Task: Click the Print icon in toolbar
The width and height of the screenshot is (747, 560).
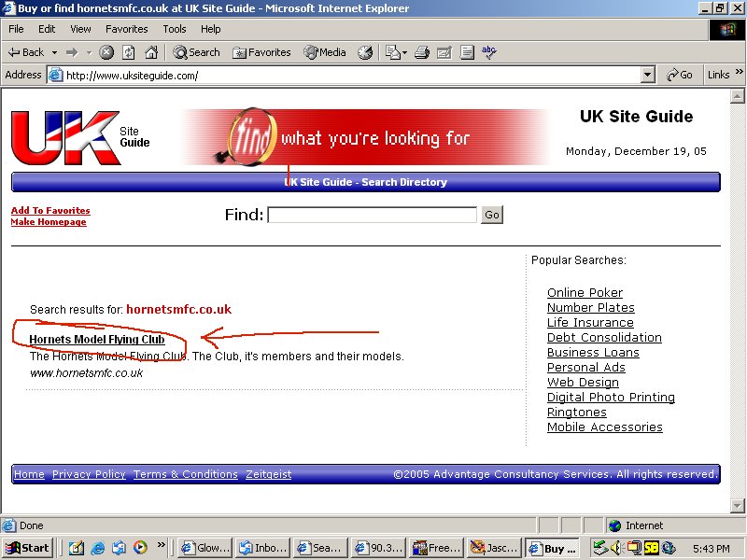Action: pos(422,52)
